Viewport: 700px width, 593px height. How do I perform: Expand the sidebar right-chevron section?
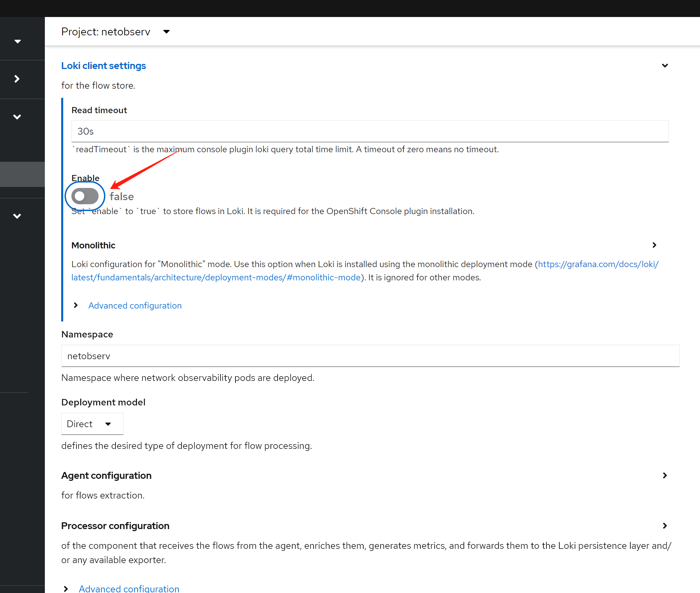click(x=17, y=79)
